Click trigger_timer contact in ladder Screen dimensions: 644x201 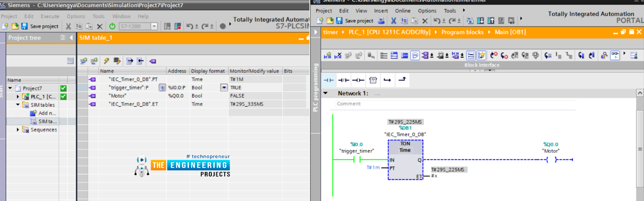coord(356,159)
